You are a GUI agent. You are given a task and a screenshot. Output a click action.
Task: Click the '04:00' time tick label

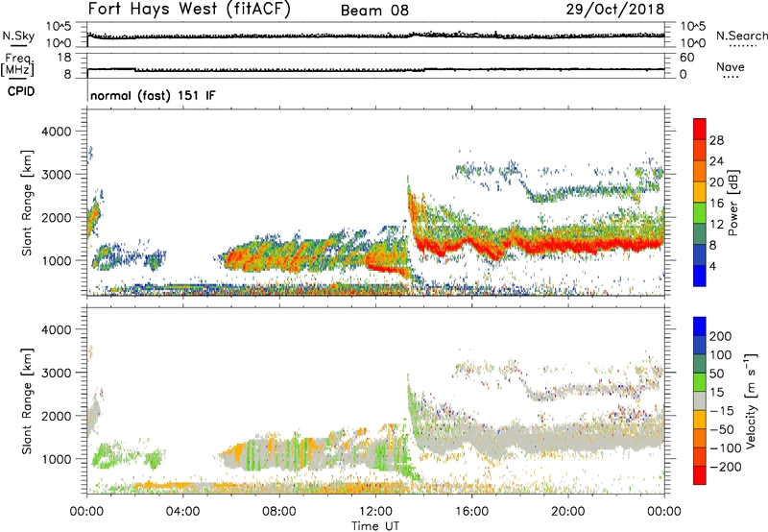pos(182,512)
